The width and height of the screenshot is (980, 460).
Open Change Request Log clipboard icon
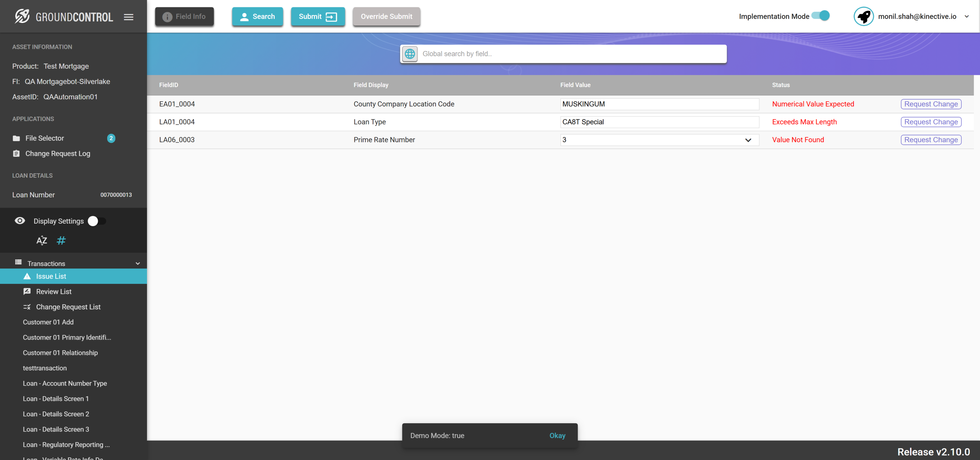(16, 154)
